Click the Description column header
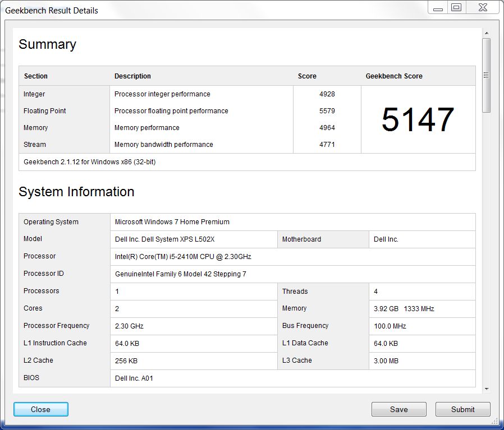The height and width of the screenshot is (430, 504). (132, 76)
